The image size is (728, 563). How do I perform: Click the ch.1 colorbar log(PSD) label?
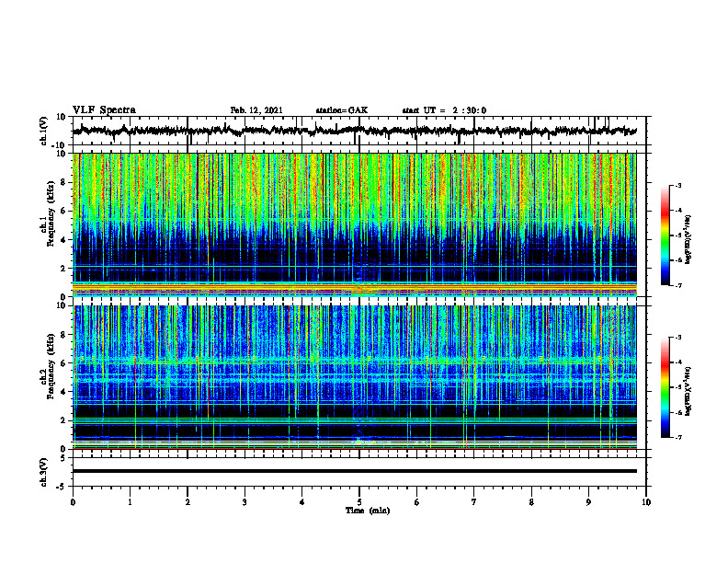click(x=688, y=240)
